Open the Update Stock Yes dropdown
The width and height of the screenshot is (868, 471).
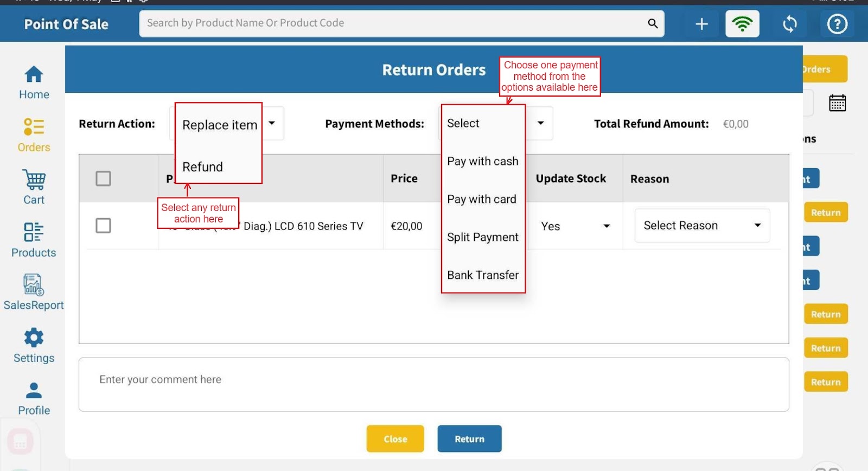click(575, 226)
